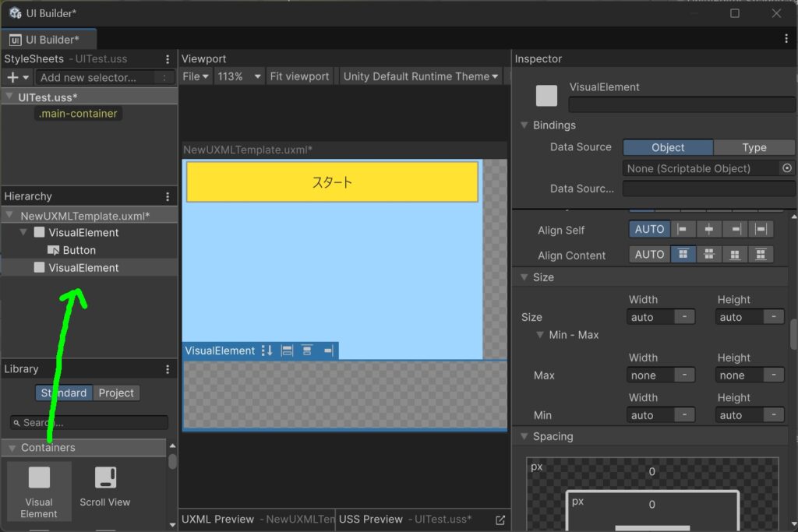
Task: Select the Scroll View library item
Action: tap(105, 488)
